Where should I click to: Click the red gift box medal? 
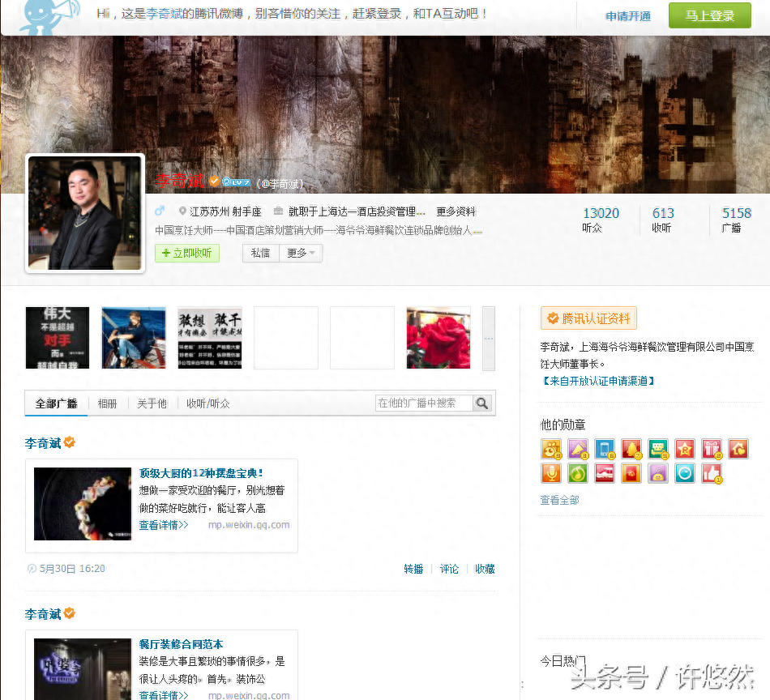pyautogui.click(x=711, y=450)
